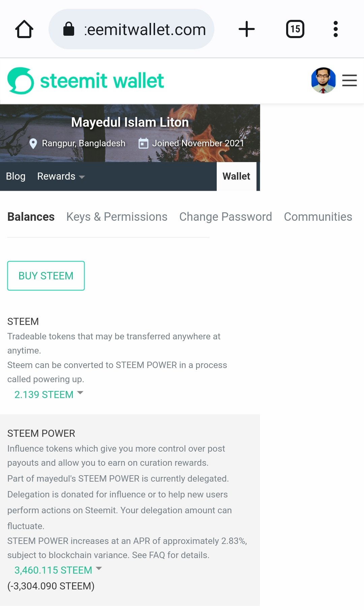Open the hamburger menu

pos(350,81)
